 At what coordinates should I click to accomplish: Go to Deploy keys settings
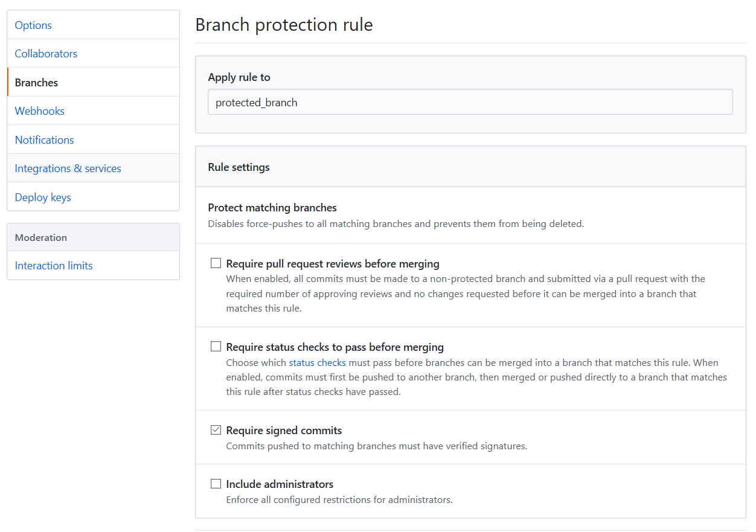[43, 197]
